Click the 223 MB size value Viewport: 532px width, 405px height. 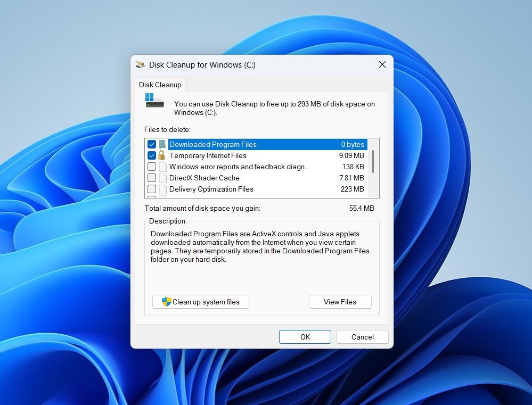tap(352, 189)
